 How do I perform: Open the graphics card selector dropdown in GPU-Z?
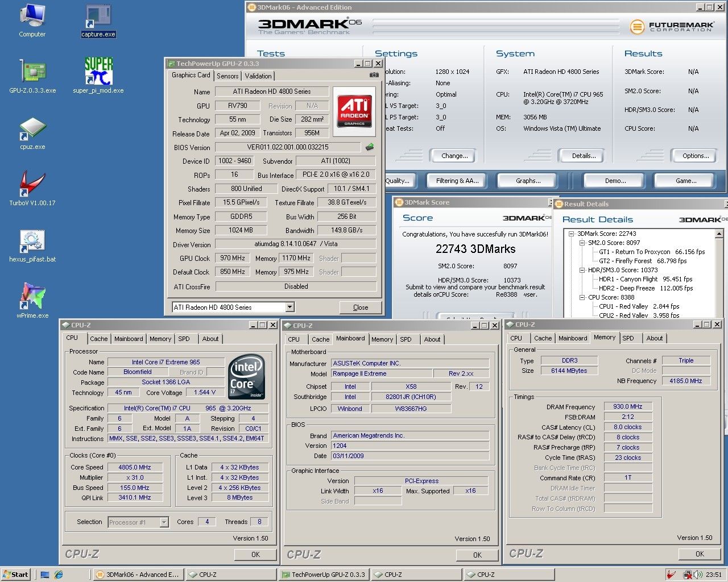click(x=289, y=307)
